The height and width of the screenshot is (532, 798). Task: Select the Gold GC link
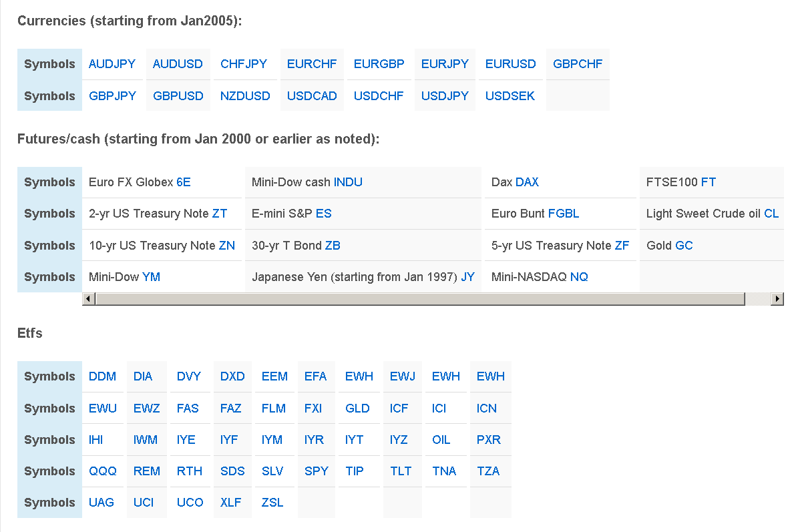[684, 246]
